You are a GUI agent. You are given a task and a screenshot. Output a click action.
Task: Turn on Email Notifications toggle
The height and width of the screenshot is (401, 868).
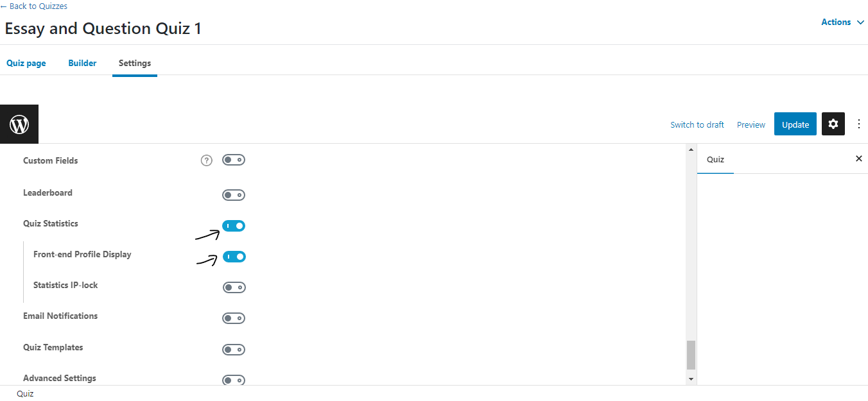point(234,318)
